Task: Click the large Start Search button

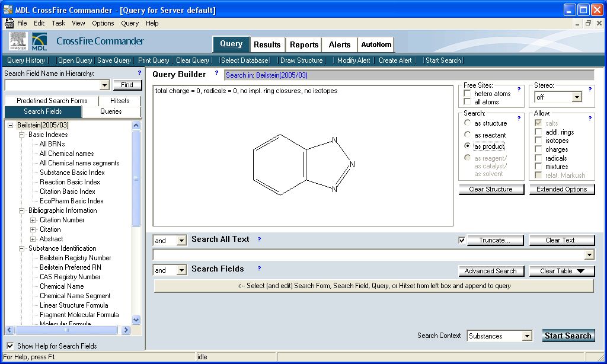Action: tap(568, 336)
